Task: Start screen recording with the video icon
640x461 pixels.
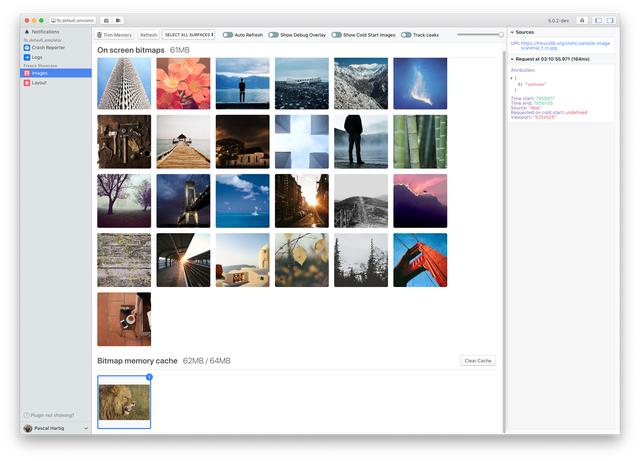Action: [118, 20]
